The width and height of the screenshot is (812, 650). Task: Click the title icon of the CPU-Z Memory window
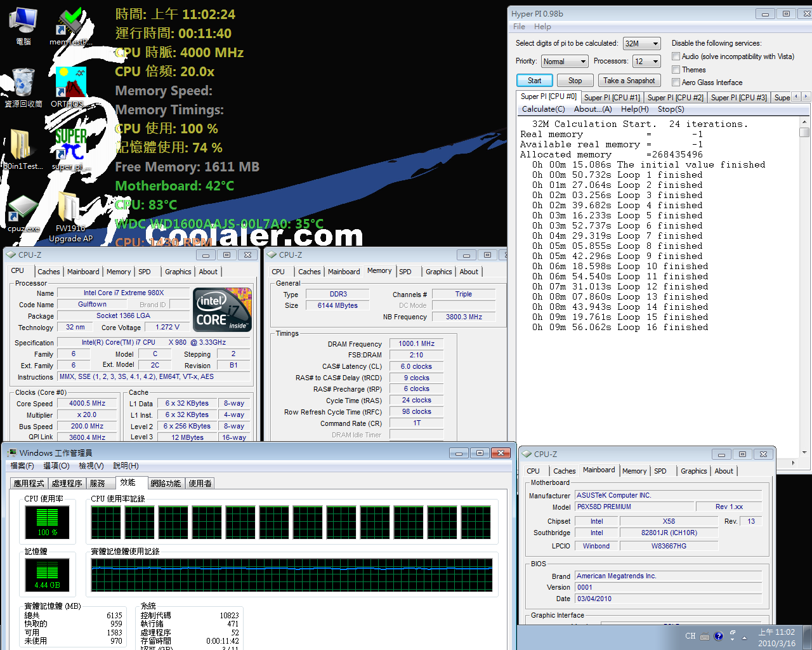point(272,255)
